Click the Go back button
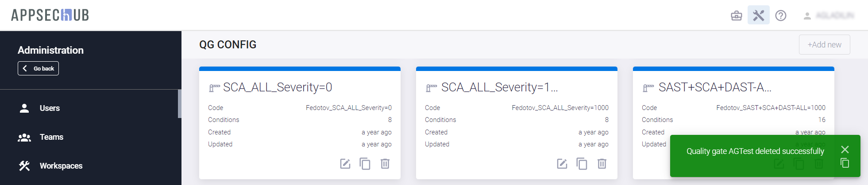868x185 pixels. (39, 68)
